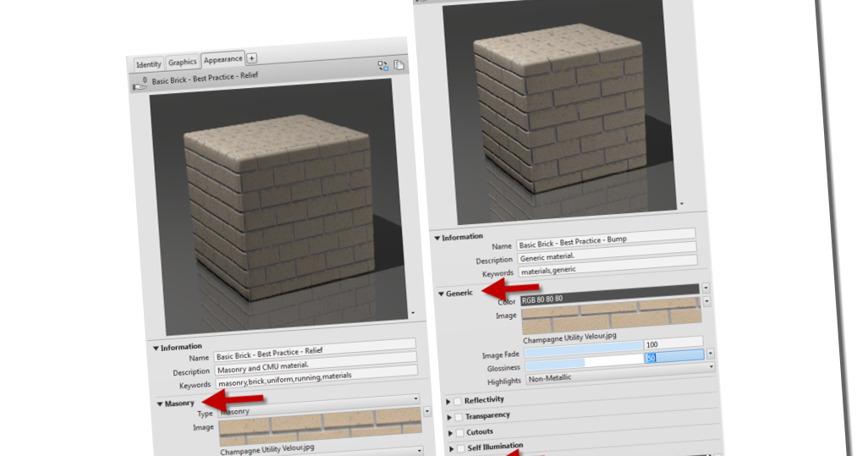Open preview options arrow under Bump brick render
The width and height of the screenshot is (868, 456).
(681, 204)
